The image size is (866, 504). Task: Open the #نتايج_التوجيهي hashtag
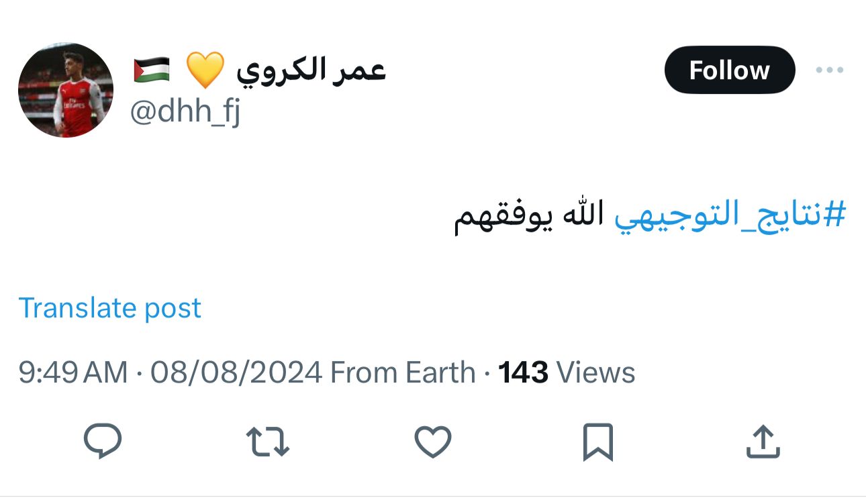click(730, 217)
